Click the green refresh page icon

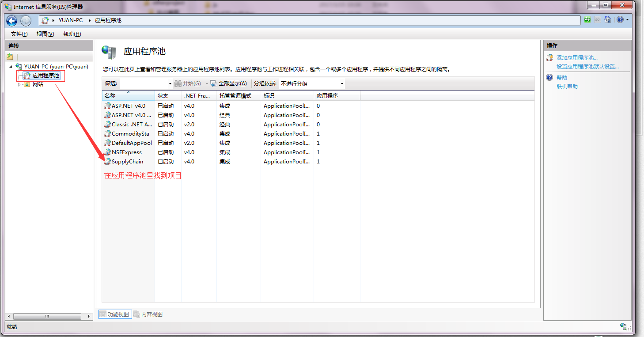coord(587,20)
